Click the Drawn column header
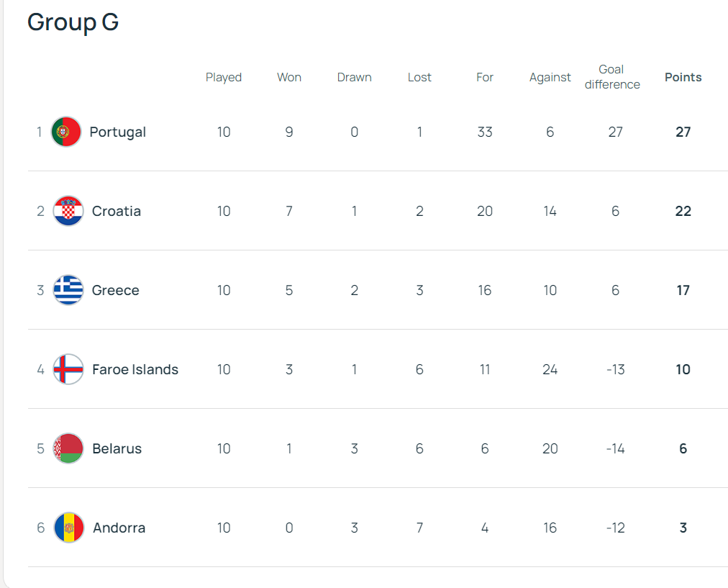 click(354, 77)
